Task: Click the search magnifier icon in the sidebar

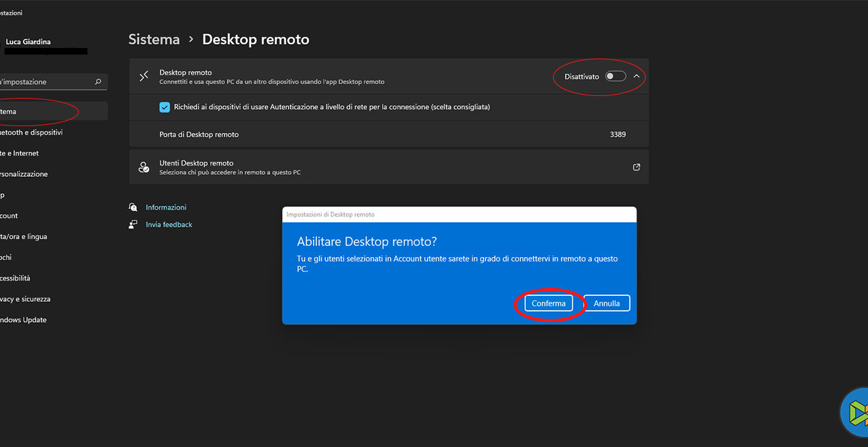Action: pos(98,82)
